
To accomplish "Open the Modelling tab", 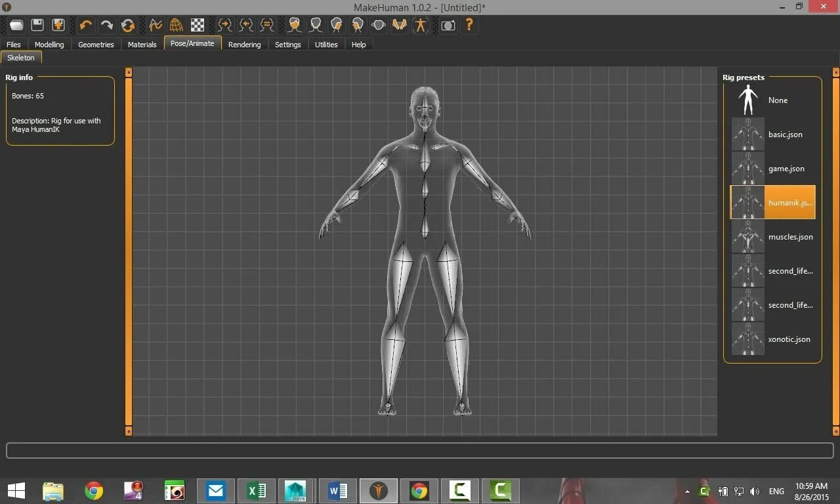I will coord(49,44).
